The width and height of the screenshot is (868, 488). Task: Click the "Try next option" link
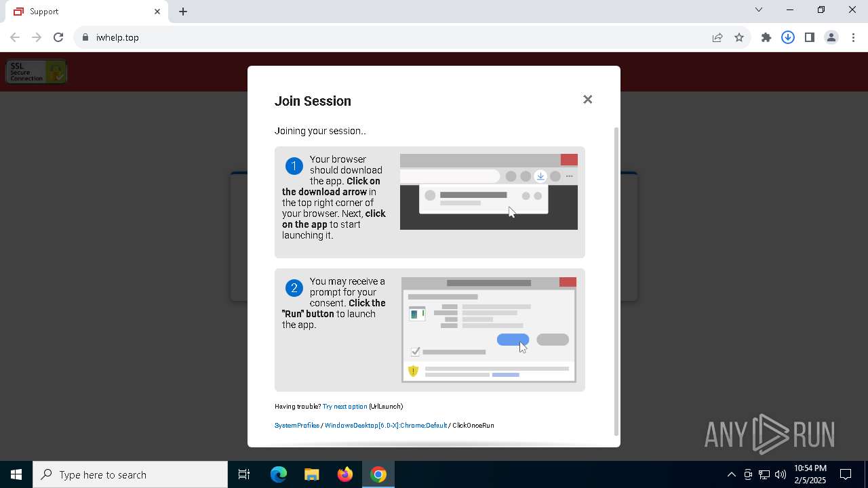click(x=344, y=407)
